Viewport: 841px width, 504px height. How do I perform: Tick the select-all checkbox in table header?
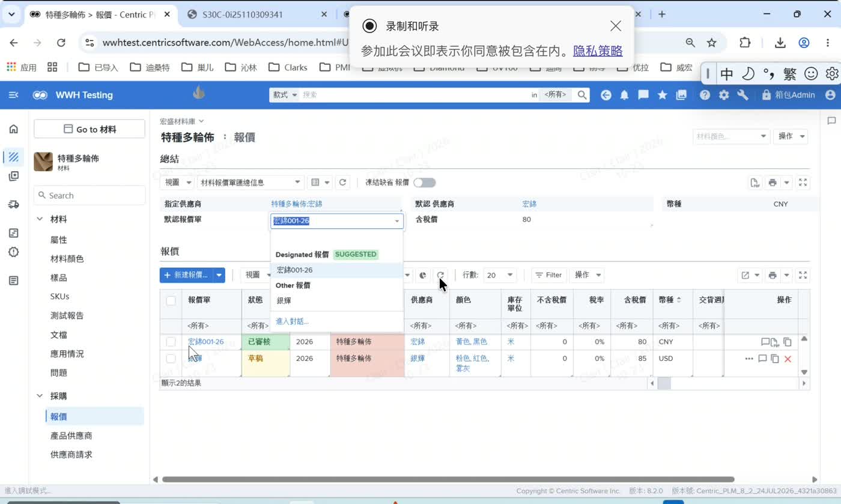click(171, 300)
